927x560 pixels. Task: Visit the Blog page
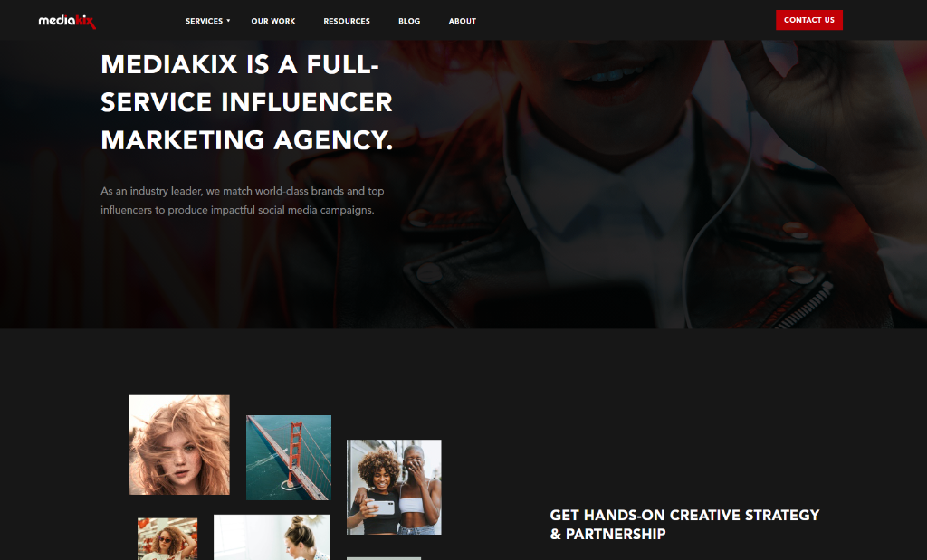(x=409, y=21)
